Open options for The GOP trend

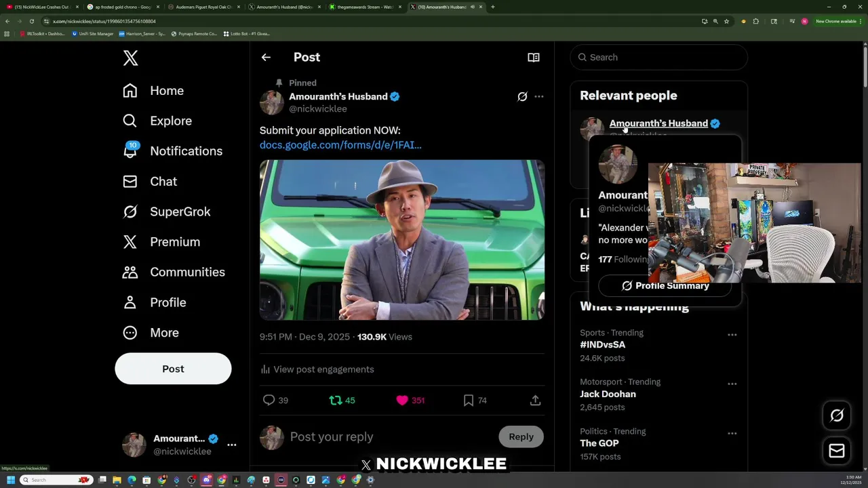click(732, 433)
